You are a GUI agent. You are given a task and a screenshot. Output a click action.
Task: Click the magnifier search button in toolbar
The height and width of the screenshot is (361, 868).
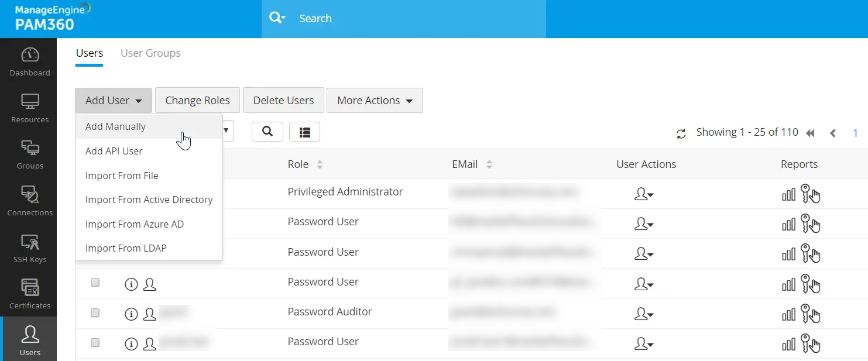tap(267, 132)
